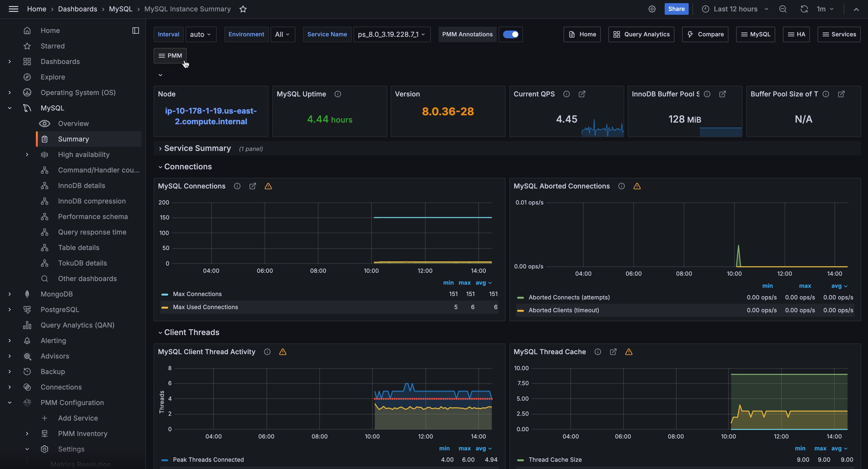Open Current QPS external link icon
The image size is (868, 469).
click(x=582, y=94)
